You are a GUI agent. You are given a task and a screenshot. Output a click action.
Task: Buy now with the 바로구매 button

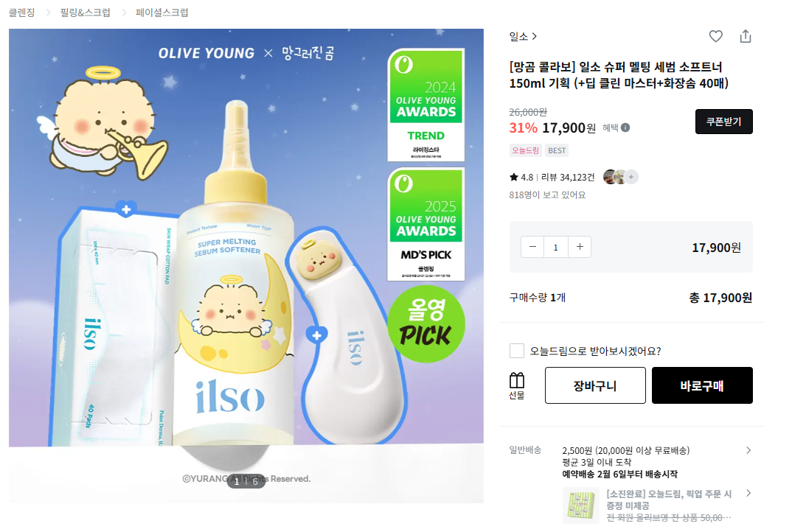tap(702, 385)
